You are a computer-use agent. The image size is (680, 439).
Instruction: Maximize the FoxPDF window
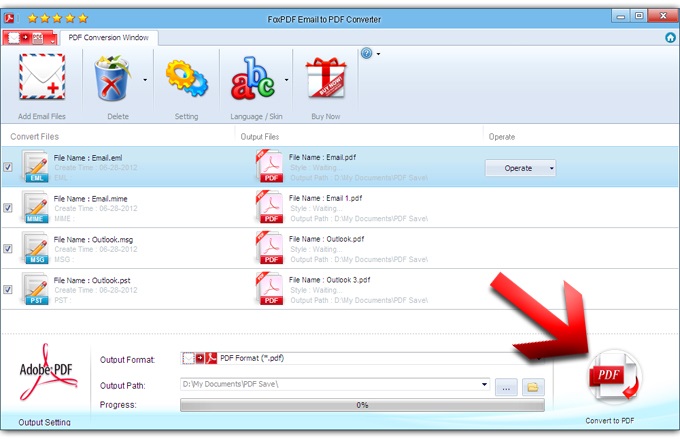click(639, 16)
